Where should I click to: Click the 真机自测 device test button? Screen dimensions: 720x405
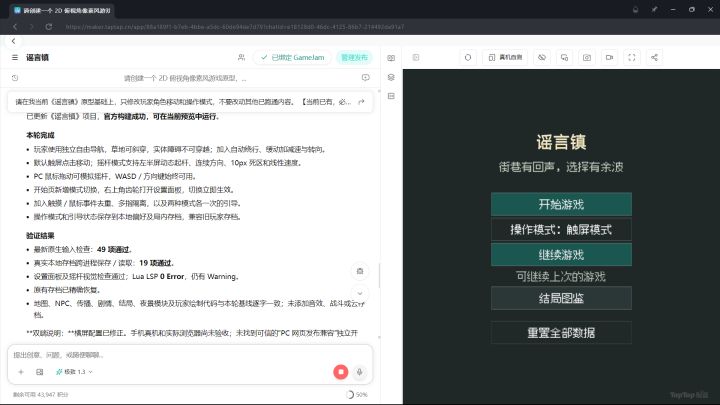coord(505,57)
